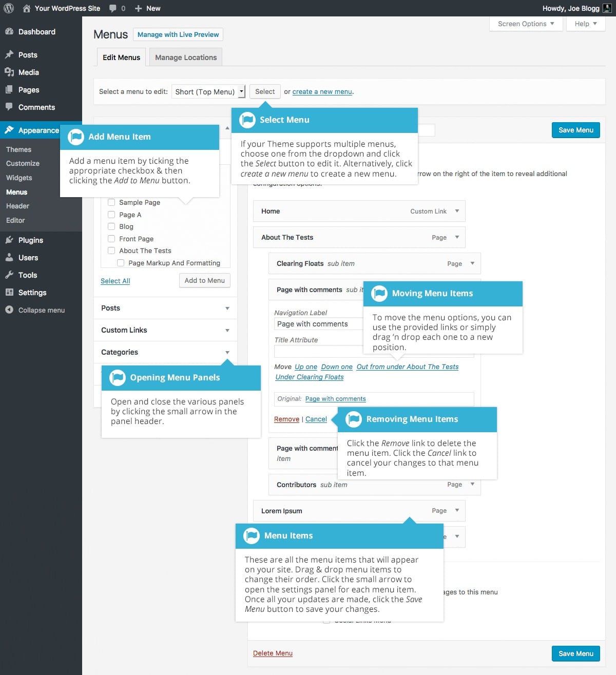Image resolution: width=616 pixels, height=675 pixels.
Task: Select the Edit Menus tab
Action: pos(121,57)
